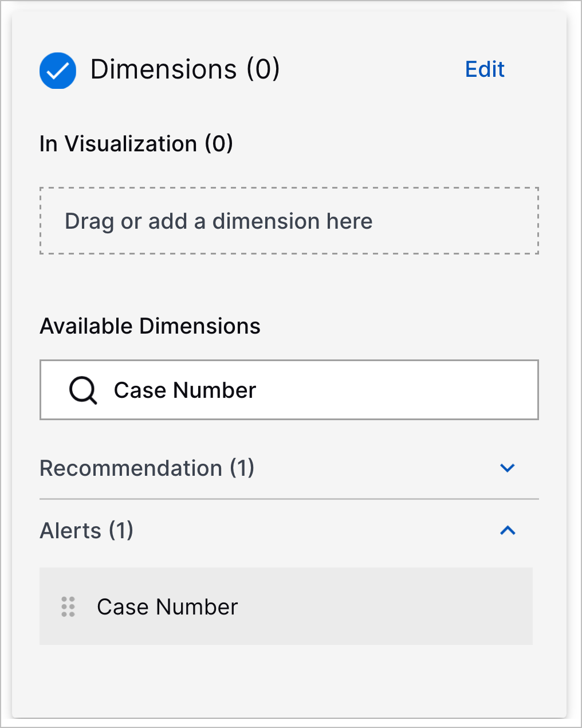Click the In Visualization (0) label

pos(136,144)
